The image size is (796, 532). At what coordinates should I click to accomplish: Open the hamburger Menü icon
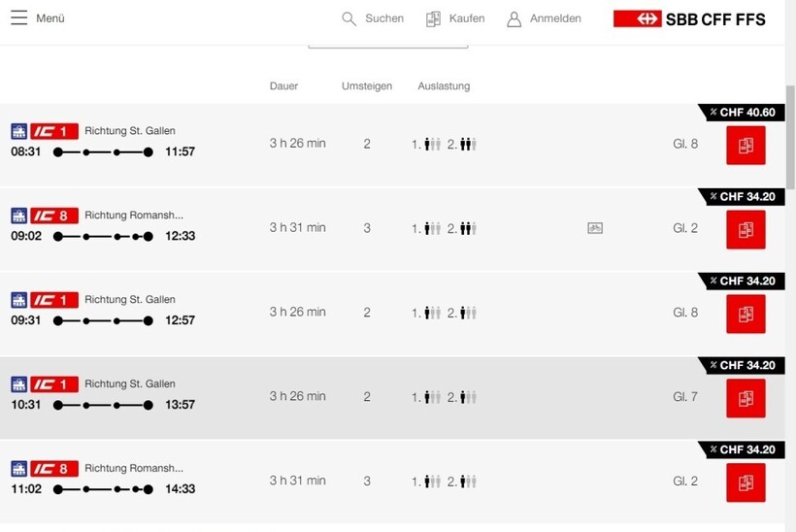pos(19,18)
